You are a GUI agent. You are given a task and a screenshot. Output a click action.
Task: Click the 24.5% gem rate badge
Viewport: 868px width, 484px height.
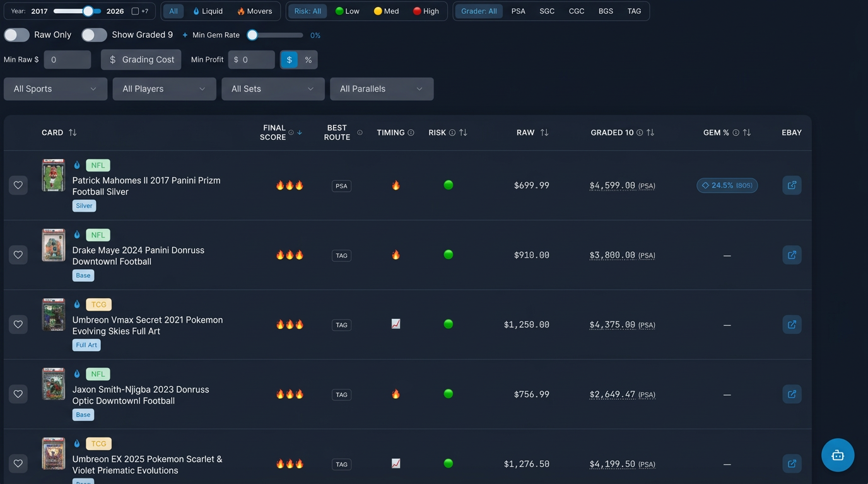(x=727, y=185)
